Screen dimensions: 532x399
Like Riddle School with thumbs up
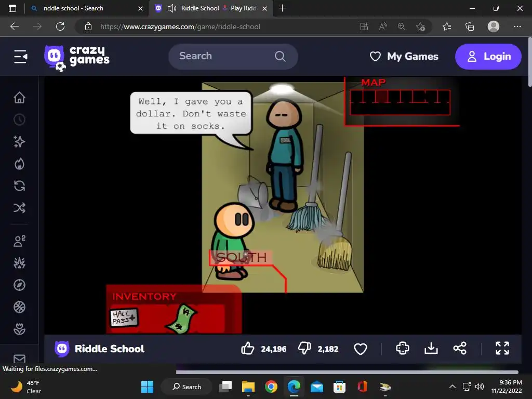pos(248,349)
